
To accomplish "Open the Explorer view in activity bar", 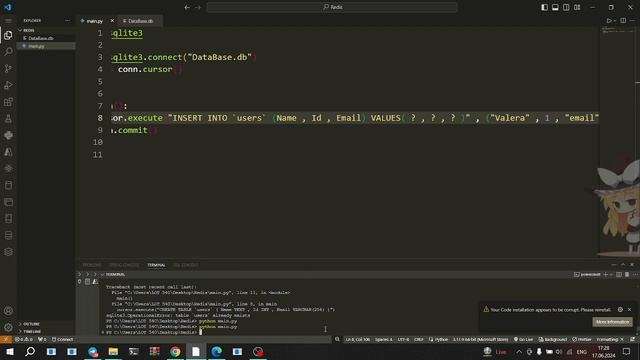I will click(x=8, y=35).
